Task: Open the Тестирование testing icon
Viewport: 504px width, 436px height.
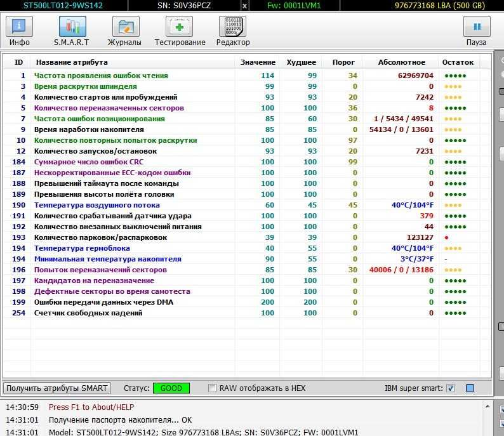Action: (x=180, y=27)
